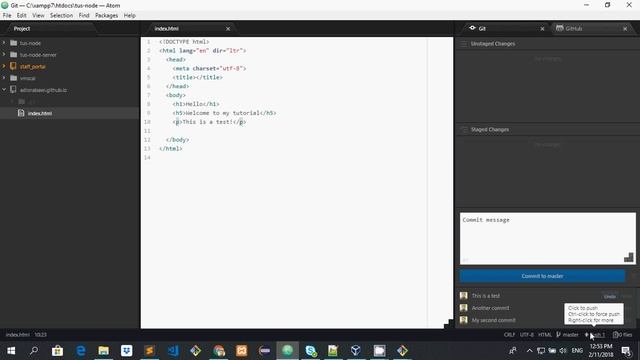Select the 'This is a test' commit

[485, 296]
